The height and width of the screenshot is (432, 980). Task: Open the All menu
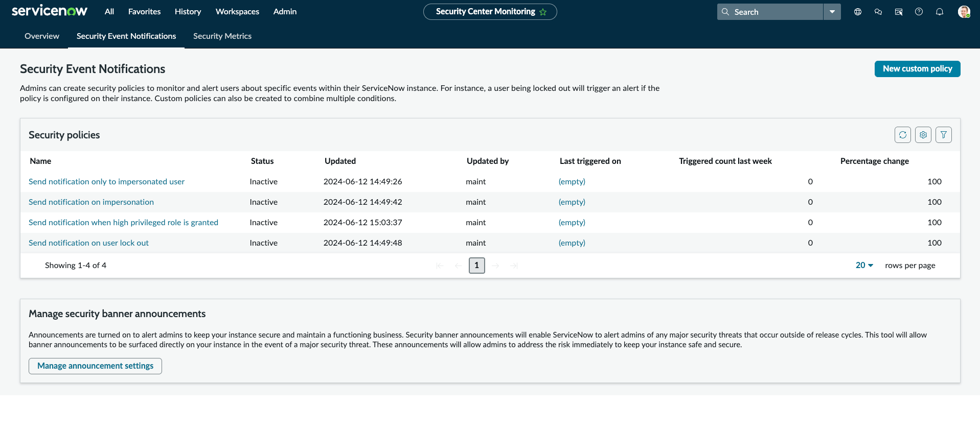pos(109,12)
